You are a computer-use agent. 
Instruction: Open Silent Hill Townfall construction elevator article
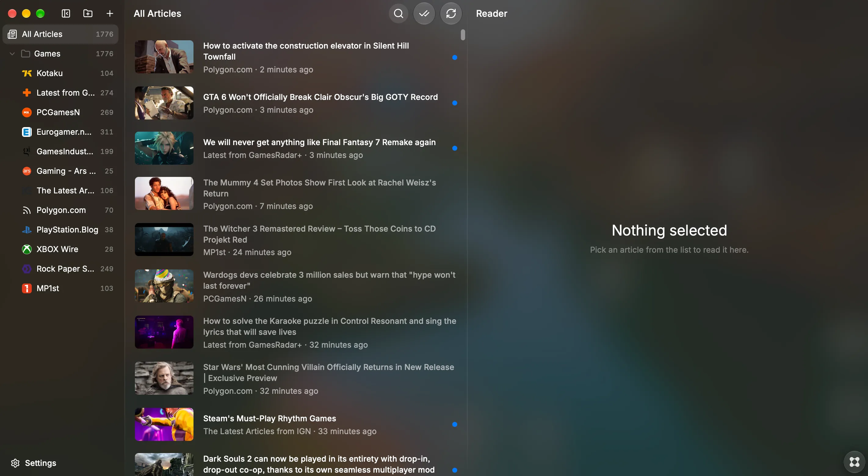[x=296, y=57]
